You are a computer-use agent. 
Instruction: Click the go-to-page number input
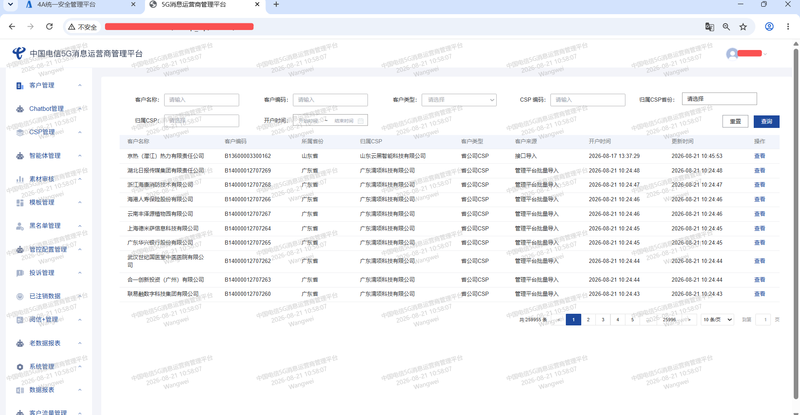point(764,320)
